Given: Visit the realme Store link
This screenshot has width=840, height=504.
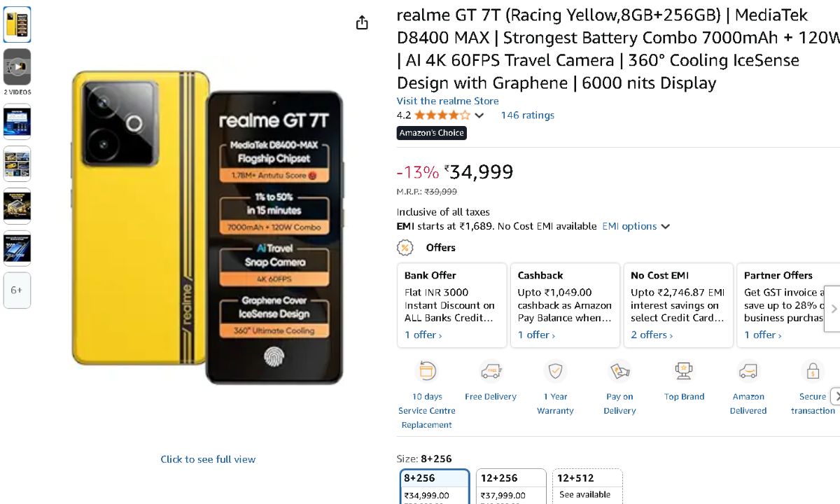Looking at the screenshot, I should tap(447, 101).
